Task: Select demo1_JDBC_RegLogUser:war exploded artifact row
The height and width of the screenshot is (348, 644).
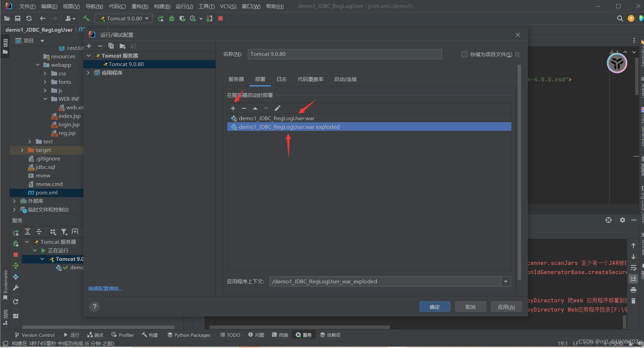Action: point(369,127)
